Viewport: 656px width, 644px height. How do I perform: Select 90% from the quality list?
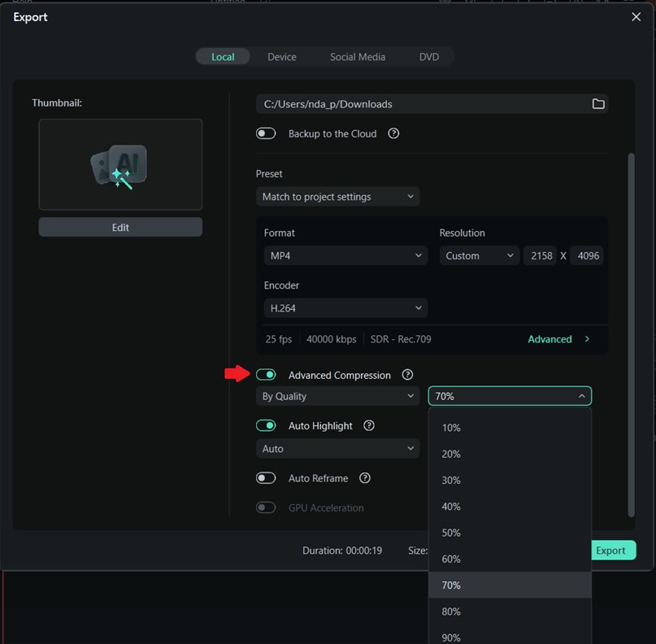510,634
